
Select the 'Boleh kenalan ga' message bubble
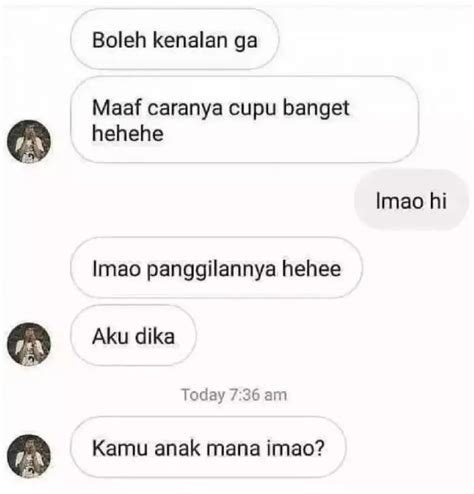[x=175, y=39]
